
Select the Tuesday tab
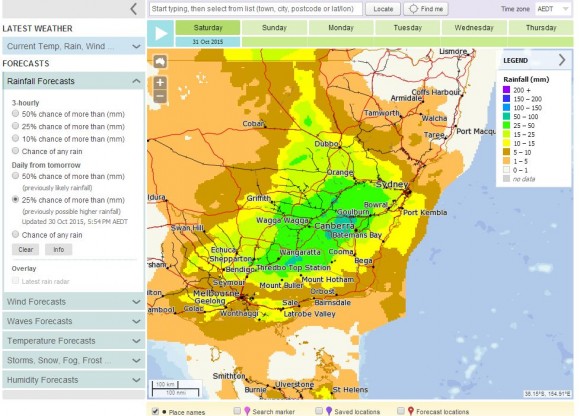tap(408, 28)
